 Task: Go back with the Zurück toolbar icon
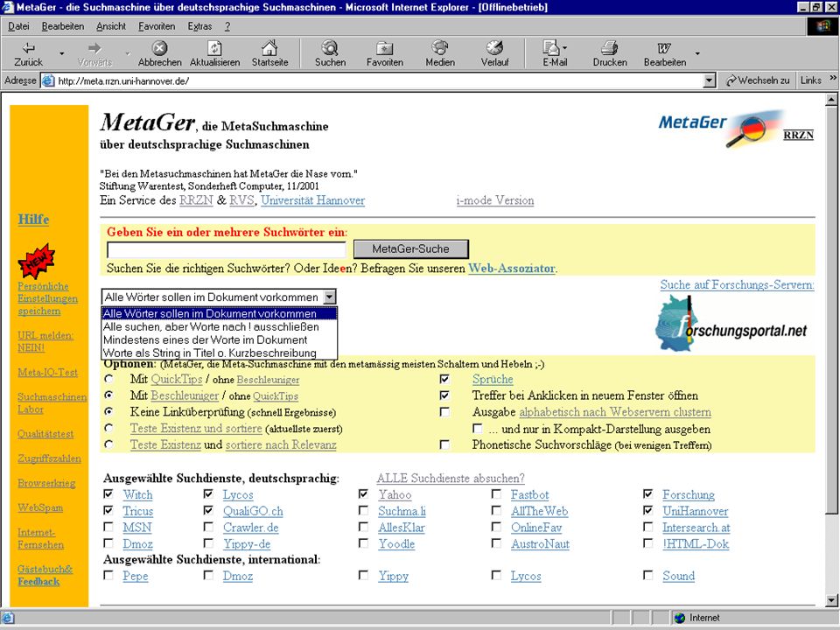point(28,48)
